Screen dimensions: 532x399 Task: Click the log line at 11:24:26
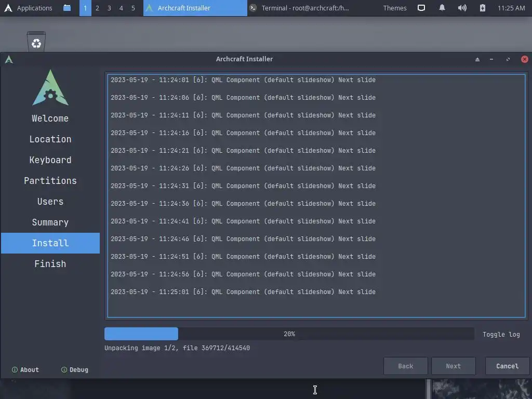(x=243, y=168)
